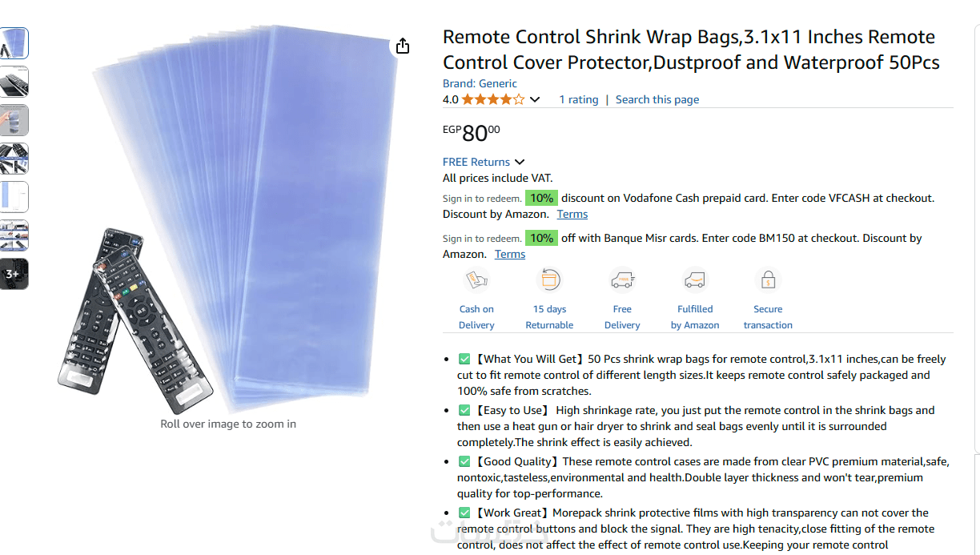Open Terms link for Vodafone Cash discount
Image resolution: width=980 pixels, height=555 pixels.
pyautogui.click(x=572, y=214)
